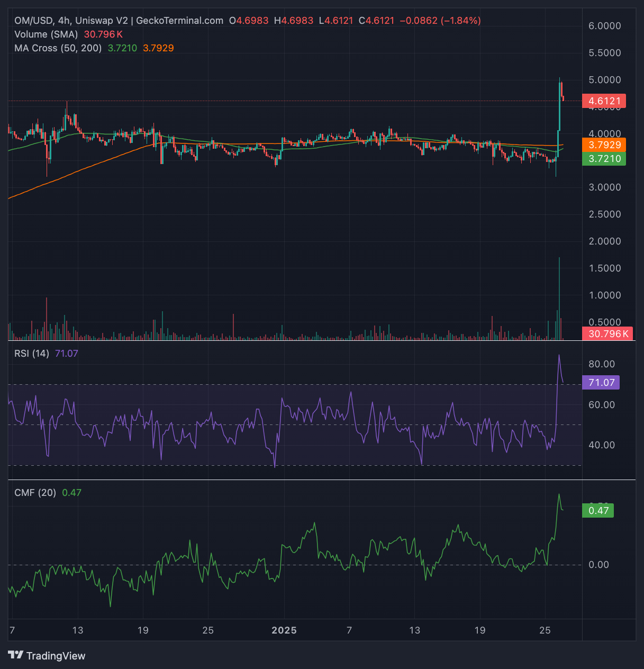The image size is (644, 669).
Task: Open the TradingView text link
Action: coord(56,656)
